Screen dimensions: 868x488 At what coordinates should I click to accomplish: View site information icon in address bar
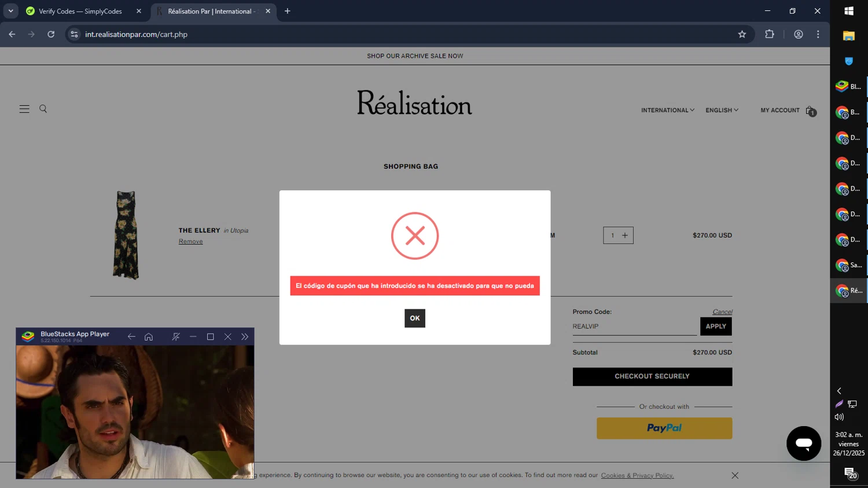pos(74,34)
